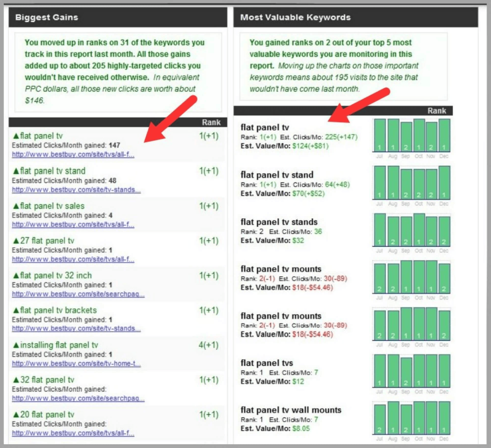Click the 'flat panel tv mounts' keyword entry
The height and width of the screenshot is (448, 491).
click(281, 269)
